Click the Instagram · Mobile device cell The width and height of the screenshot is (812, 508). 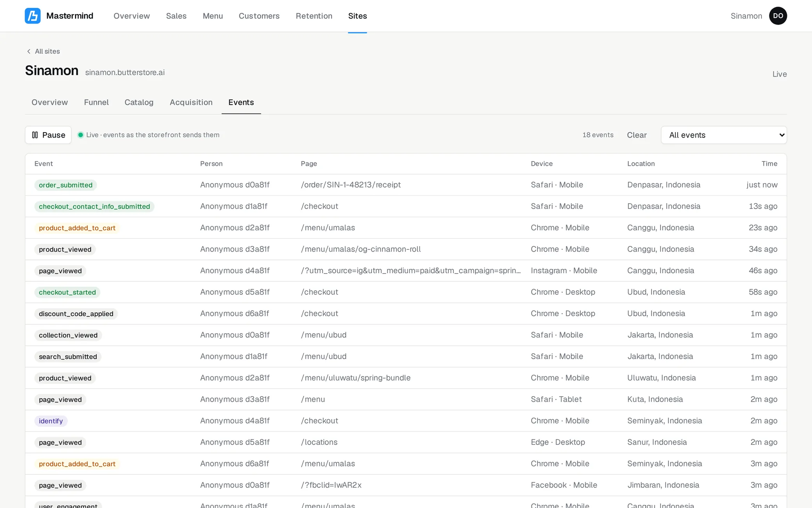(x=564, y=271)
